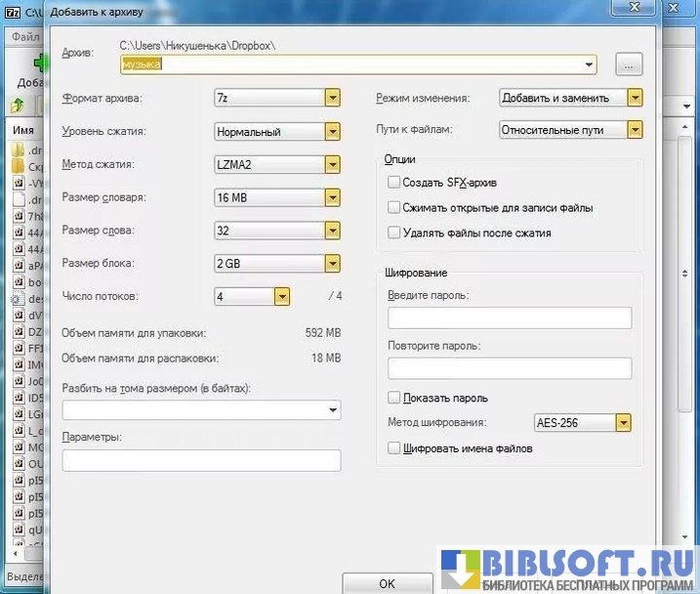Click the Параметры text field
The width and height of the screenshot is (700, 594).
(201, 460)
